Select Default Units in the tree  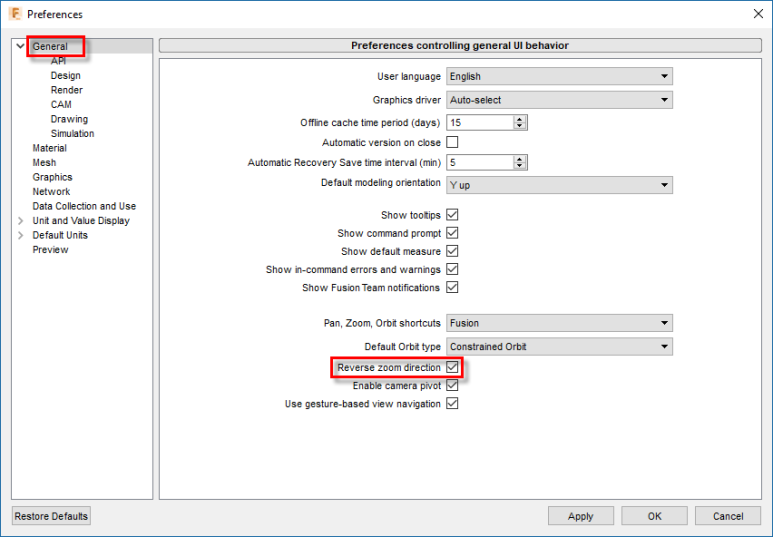[60, 235]
